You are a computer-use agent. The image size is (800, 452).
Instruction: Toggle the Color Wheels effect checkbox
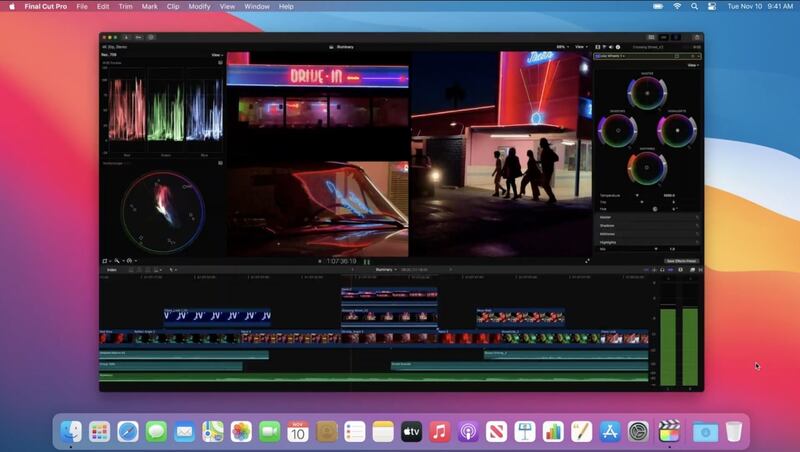pyautogui.click(x=598, y=56)
